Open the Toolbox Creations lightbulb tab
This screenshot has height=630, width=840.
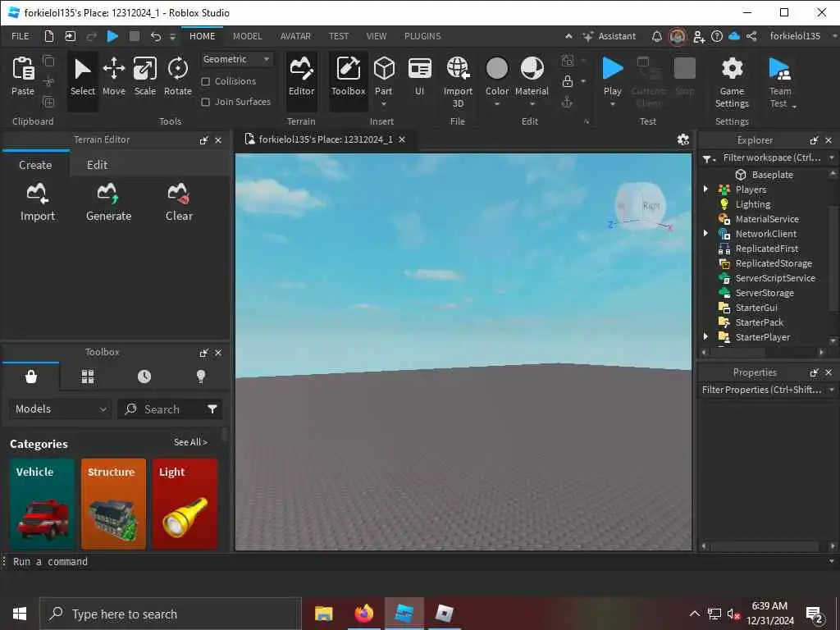point(201,377)
